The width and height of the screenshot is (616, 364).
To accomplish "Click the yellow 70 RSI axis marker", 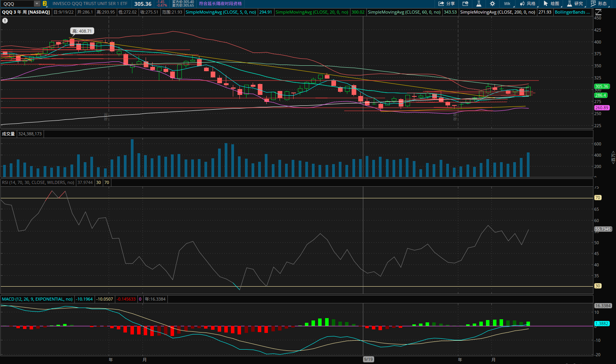I will coord(598,198).
